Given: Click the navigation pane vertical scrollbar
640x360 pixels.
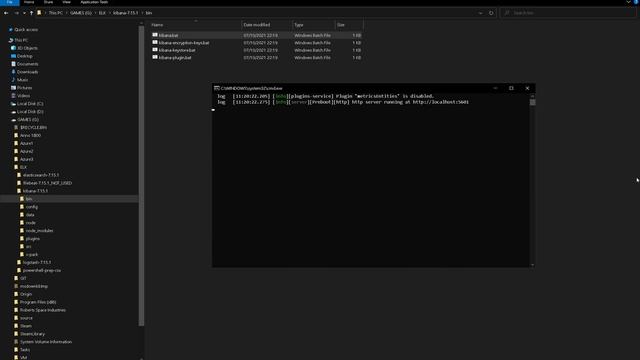Looking at the screenshot, I should (x=141, y=176).
